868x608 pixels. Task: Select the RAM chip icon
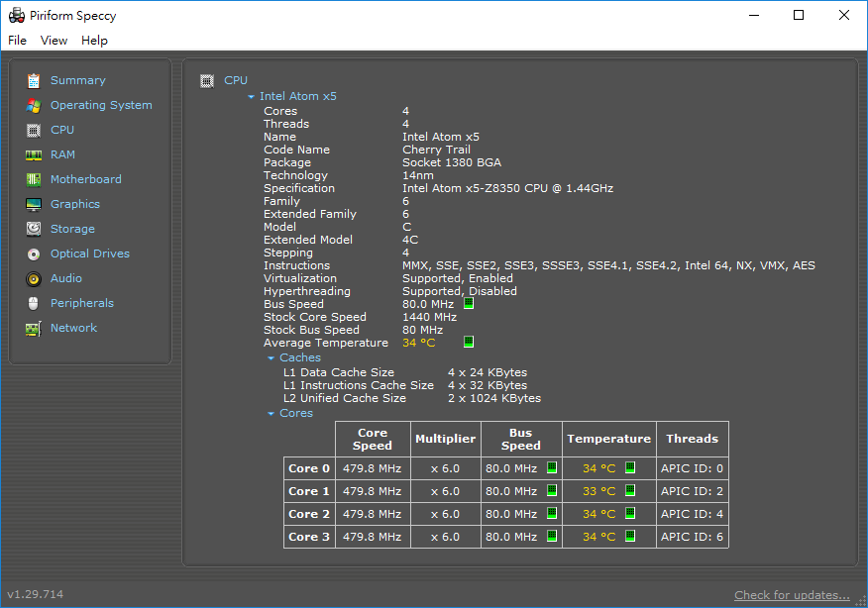tap(34, 155)
